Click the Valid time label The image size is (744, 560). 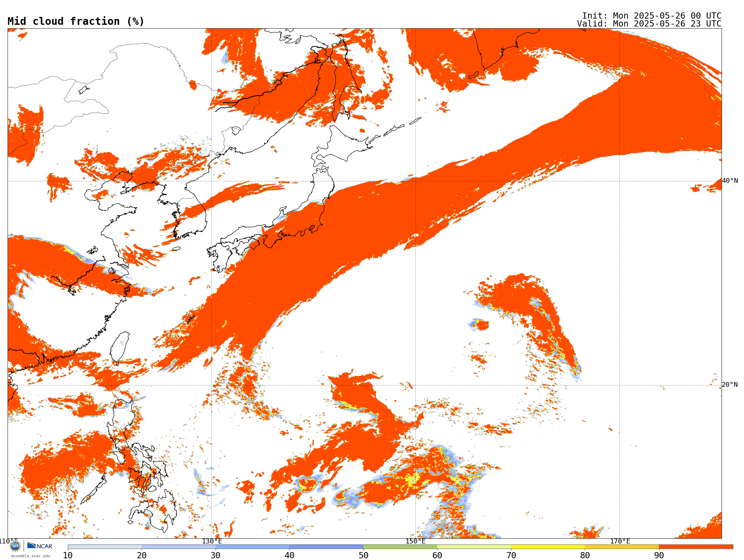pos(649,24)
